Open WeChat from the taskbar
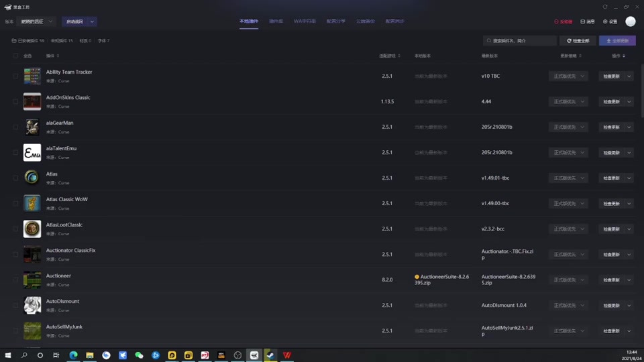This screenshot has width=644, height=362. [x=140, y=355]
